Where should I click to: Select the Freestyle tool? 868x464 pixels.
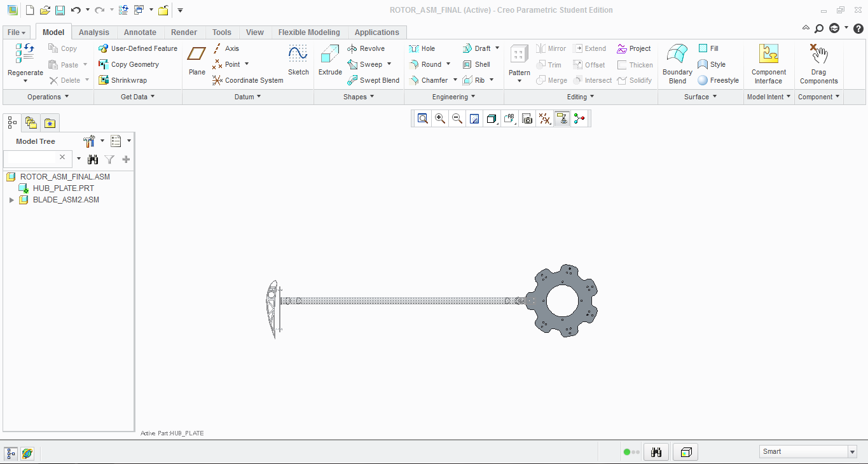719,80
